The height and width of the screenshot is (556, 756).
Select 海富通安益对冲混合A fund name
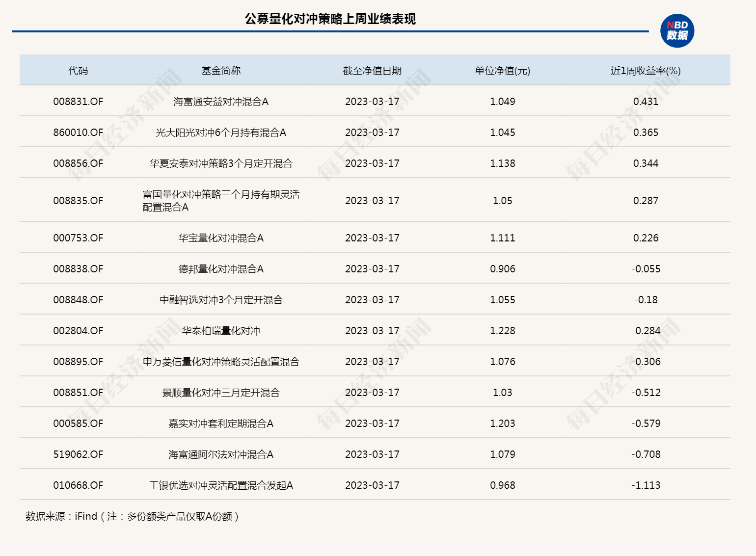point(219,102)
